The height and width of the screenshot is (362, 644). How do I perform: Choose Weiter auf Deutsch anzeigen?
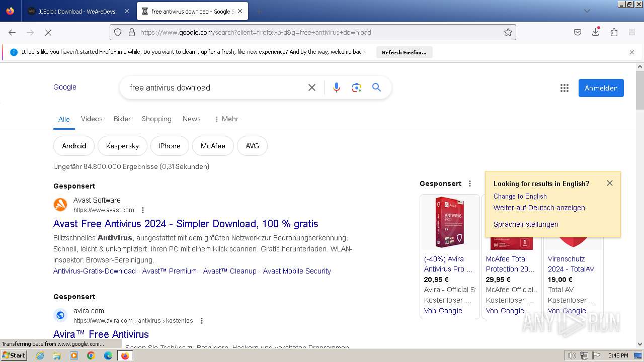coord(539,208)
